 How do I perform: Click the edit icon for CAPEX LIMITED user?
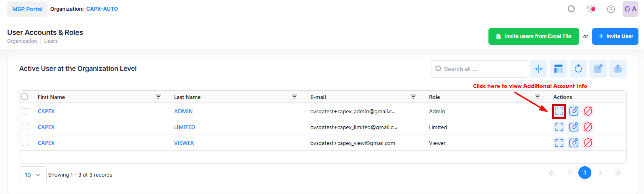[x=574, y=127]
